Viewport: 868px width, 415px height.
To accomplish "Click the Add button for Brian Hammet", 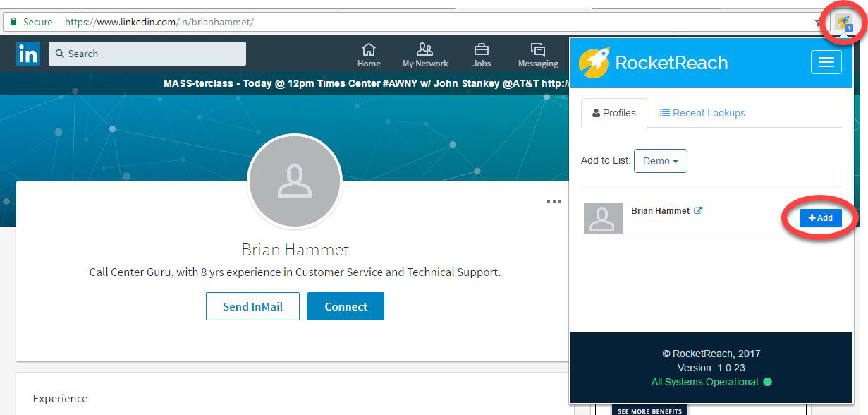I will [820, 218].
